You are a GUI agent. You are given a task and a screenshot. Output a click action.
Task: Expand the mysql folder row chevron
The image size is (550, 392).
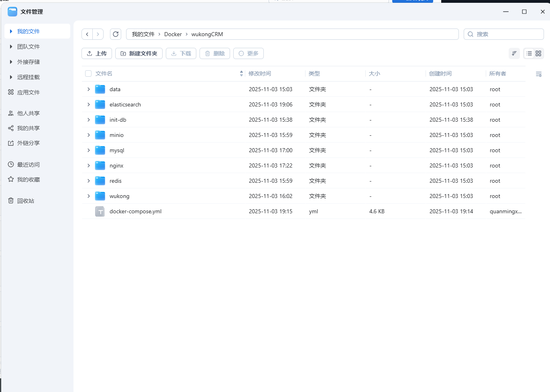click(x=89, y=150)
